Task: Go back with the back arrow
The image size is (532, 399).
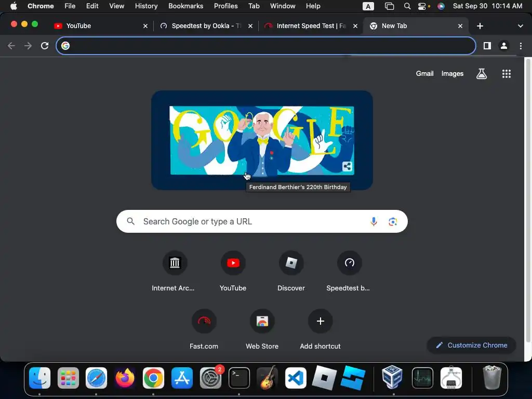Action: pos(11,46)
